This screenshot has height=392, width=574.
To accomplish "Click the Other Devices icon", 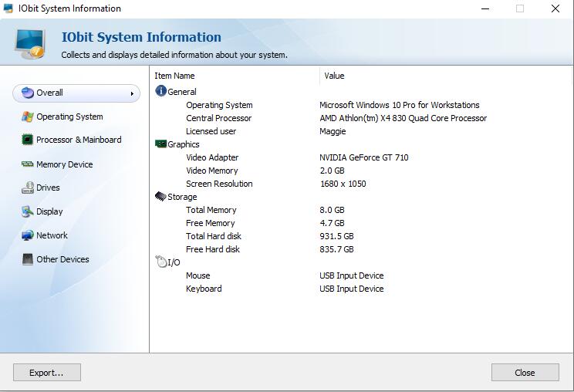I will coord(28,259).
